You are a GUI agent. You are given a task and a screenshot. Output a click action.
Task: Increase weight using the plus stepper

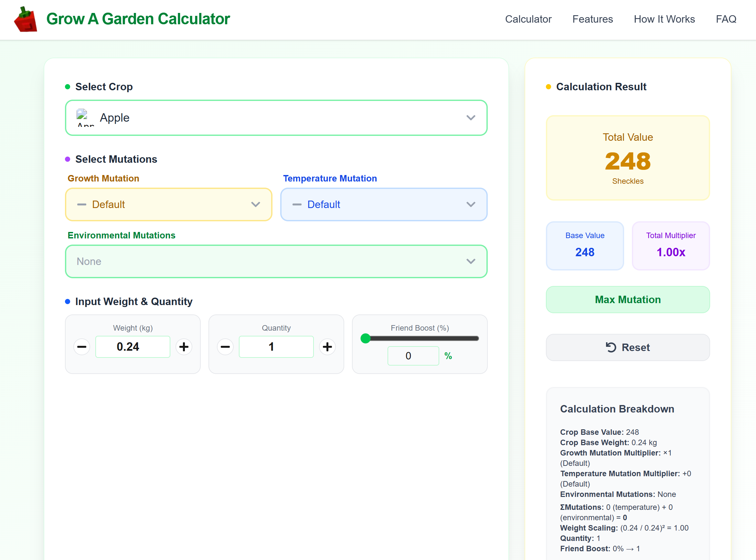pyautogui.click(x=184, y=346)
